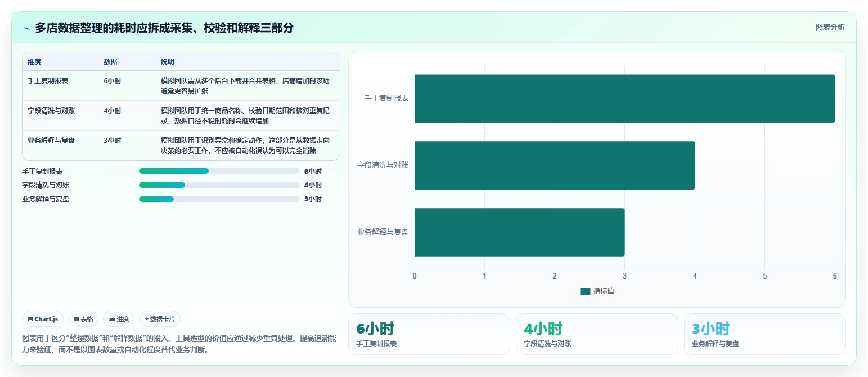868x377 pixels.
Task: Click the card title 多店数据整理的耗时应拆成采集
Action: [164, 28]
